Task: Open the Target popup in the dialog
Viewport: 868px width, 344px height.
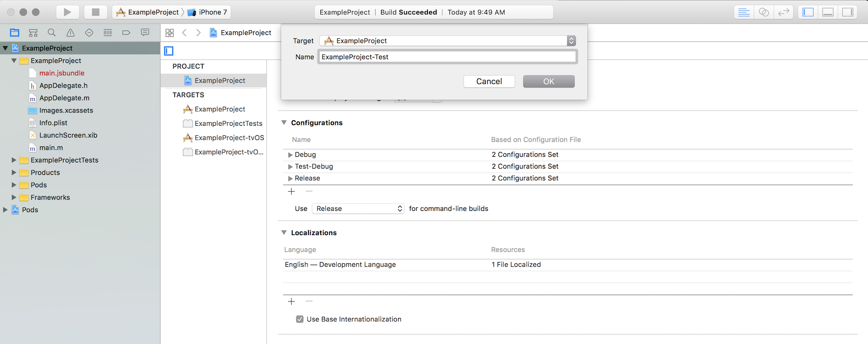Action: (448, 41)
